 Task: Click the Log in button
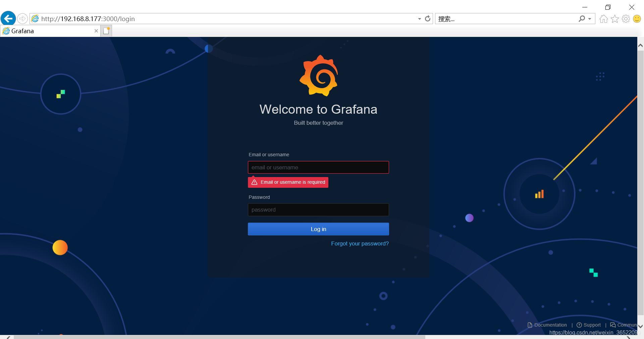(318, 229)
